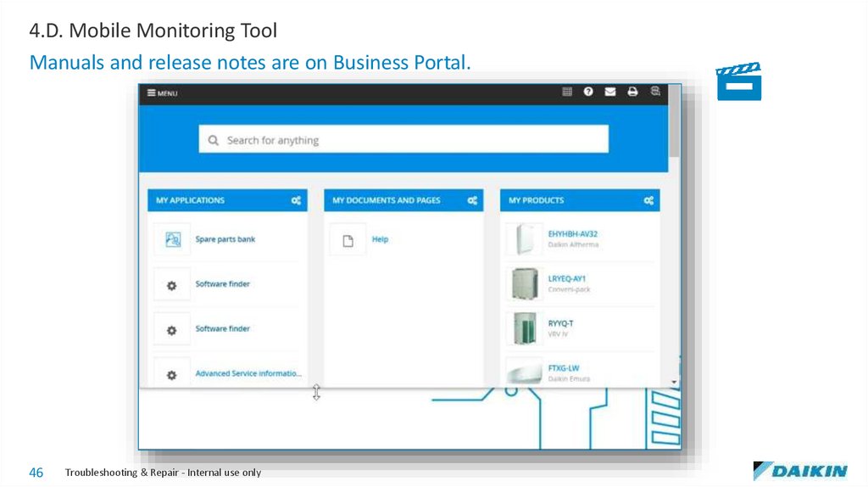Click the RYYQ-T VRV IV thumbnail
Screen dimensions: 868x487
coord(524,328)
